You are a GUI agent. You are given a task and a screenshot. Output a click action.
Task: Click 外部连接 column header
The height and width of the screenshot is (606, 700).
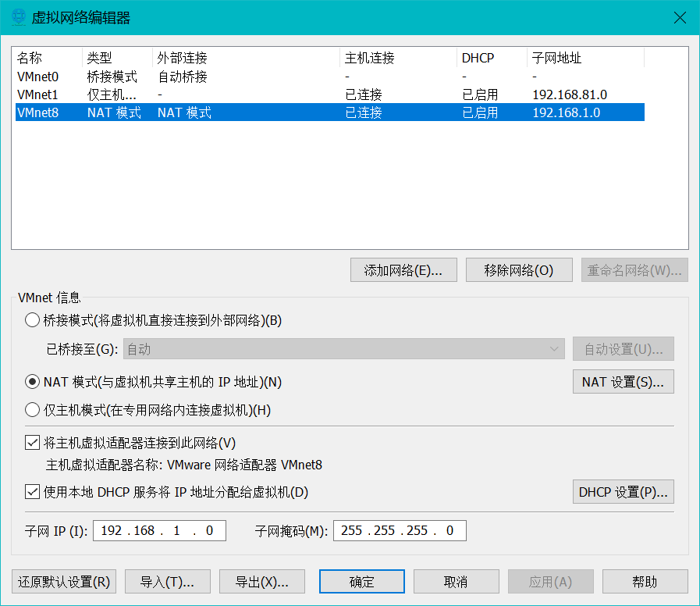point(246,58)
